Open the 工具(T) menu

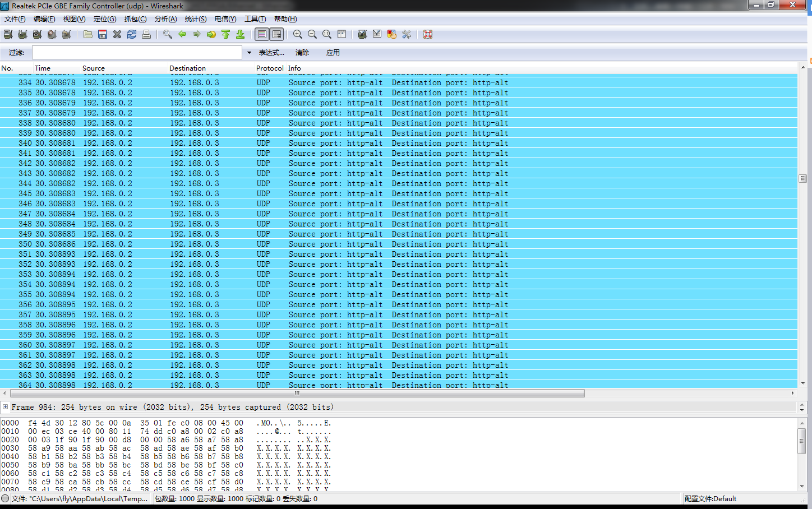coord(255,19)
